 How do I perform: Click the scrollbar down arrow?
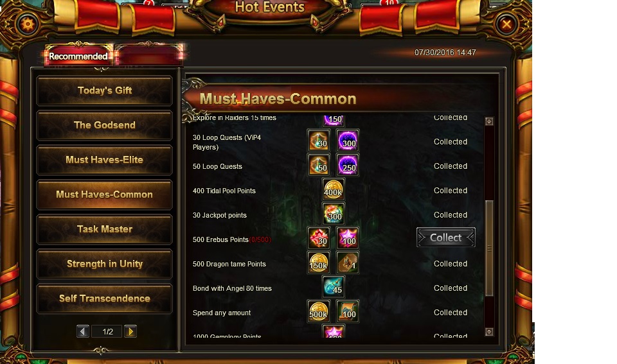pyautogui.click(x=489, y=332)
